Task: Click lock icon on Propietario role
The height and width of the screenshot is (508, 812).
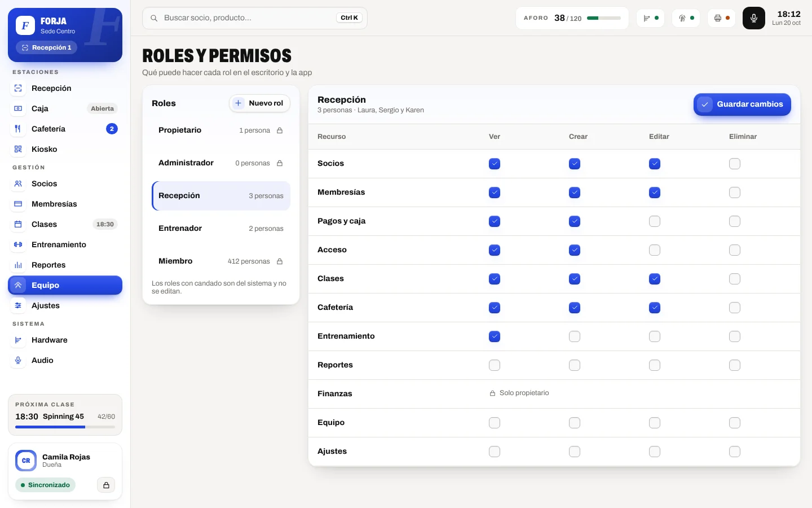Action: click(280, 130)
